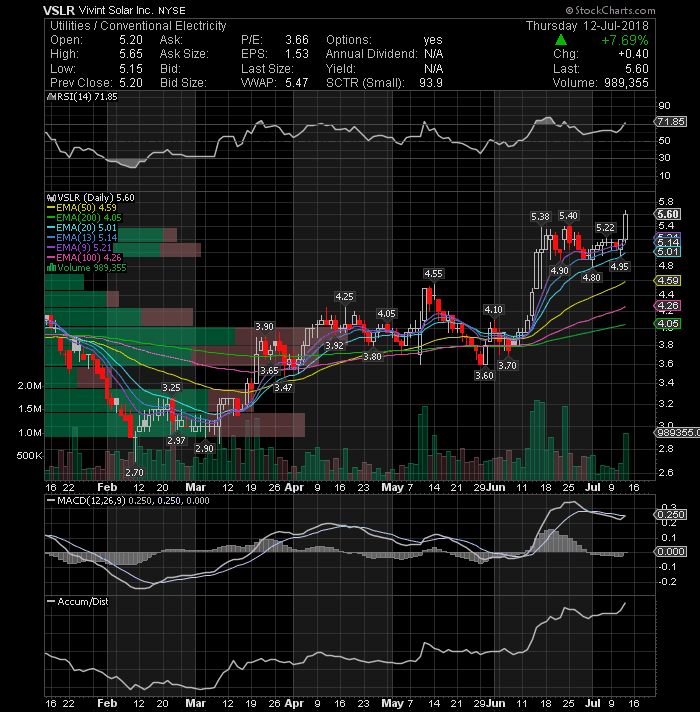Click the VWAP value 5.47
This screenshot has width=700, height=712.
[297, 83]
